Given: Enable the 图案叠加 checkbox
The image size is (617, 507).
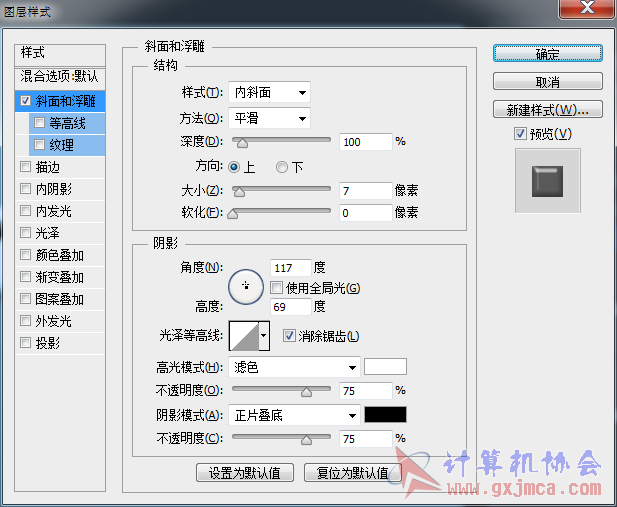Looking at the screenshot, I should pos(26,299).
